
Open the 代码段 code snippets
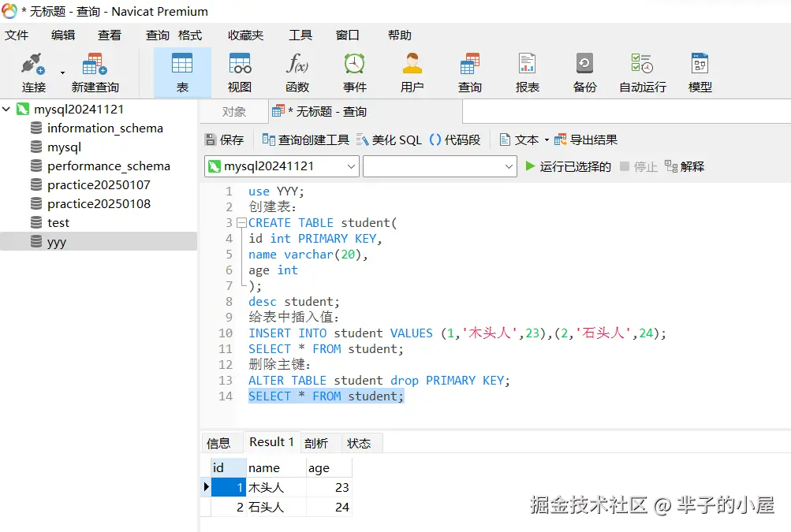[x=455, y=140]
